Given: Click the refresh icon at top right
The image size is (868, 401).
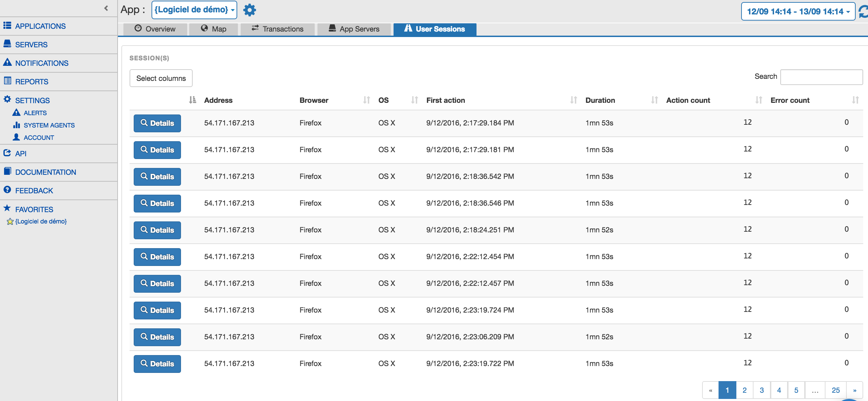Looking at the screenshot, I should click(x=863, y=11).
